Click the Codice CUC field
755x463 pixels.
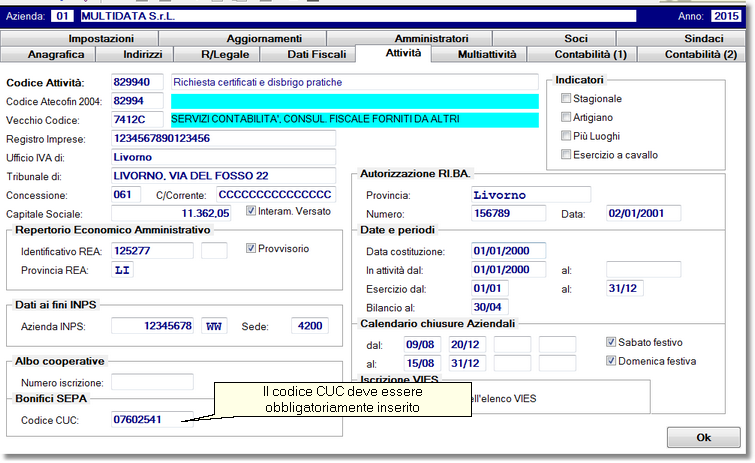pyautogui.click(x=152, y=420)
